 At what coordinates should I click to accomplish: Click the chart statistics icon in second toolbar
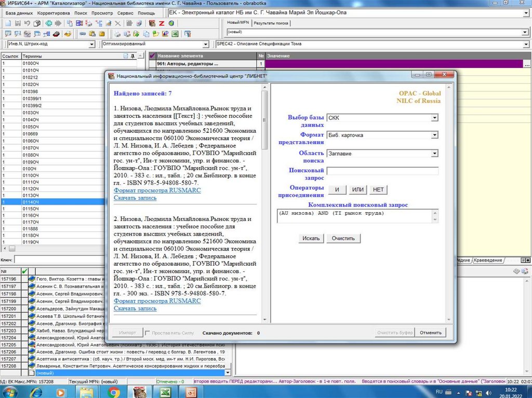tap(165, 34)
